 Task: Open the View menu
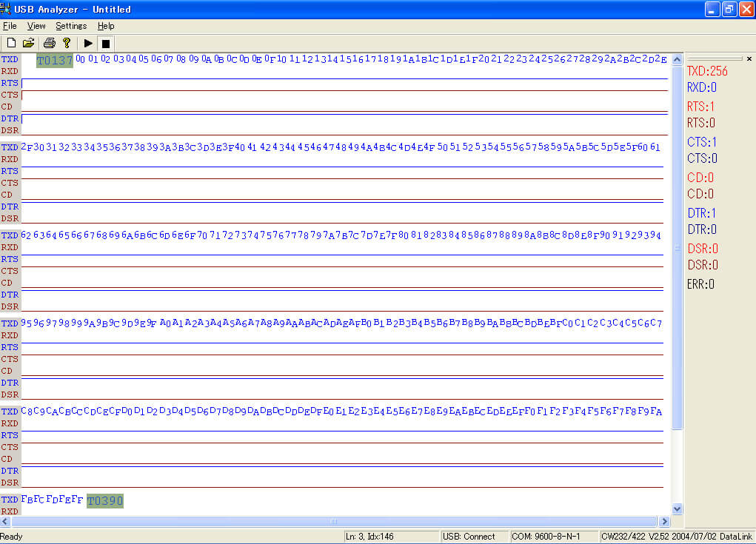tap(36, 26)
